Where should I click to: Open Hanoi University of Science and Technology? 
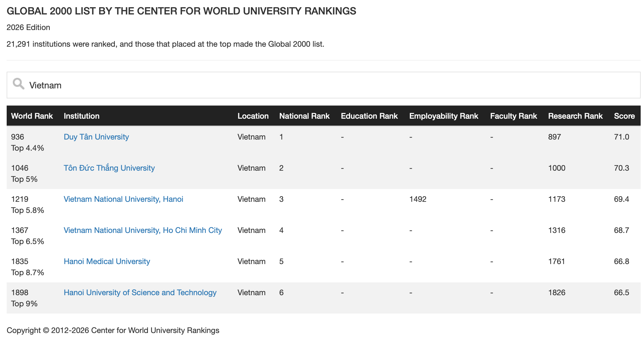(x=140, y=292)
